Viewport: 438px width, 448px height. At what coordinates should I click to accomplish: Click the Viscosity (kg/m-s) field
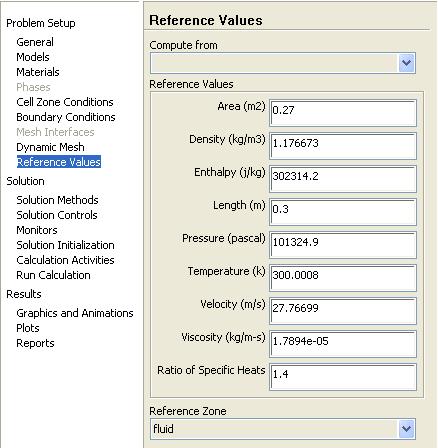pyautogui.click(x=343, y=344)
